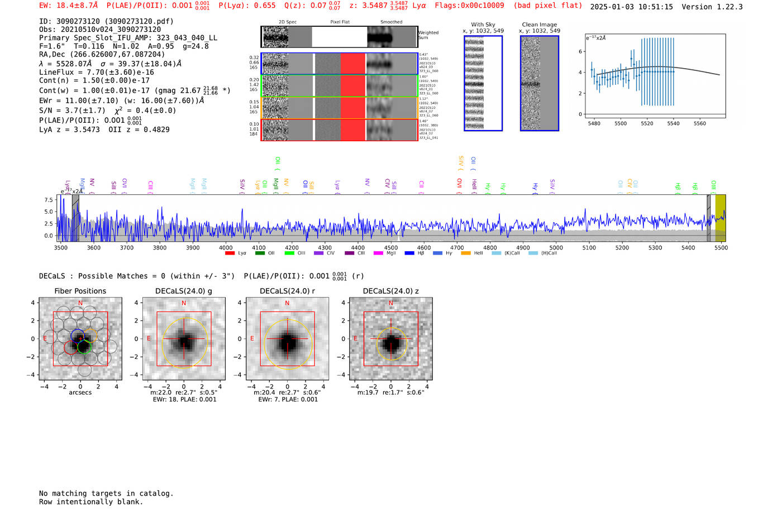782x532 pixels.
Task: Click the yellow highlighted region at spectrum end
Action: 721,218
